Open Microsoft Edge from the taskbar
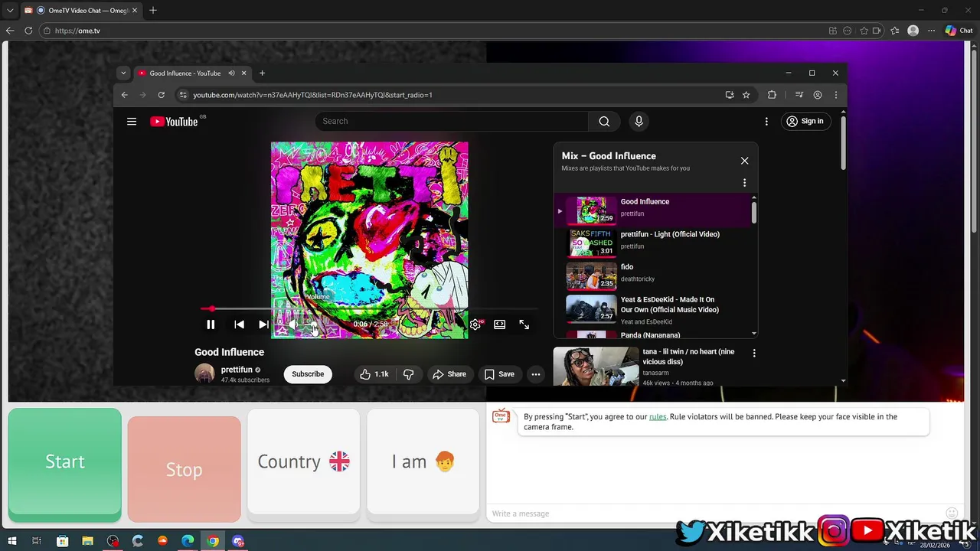The image size is (980, 551). [x=188, y=541]
